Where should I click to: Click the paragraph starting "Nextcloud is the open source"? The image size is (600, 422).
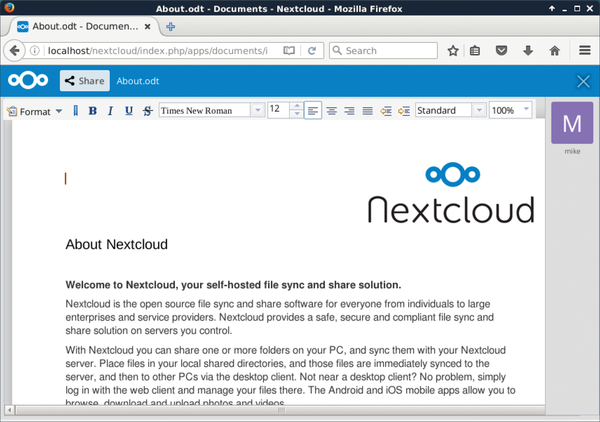point(280,317)
